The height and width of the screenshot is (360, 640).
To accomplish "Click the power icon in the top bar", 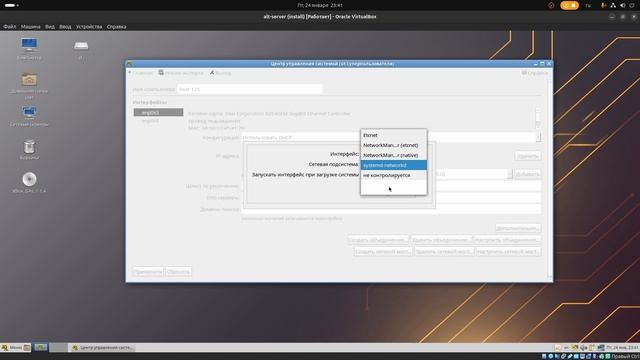I will (x=632, y=5).
